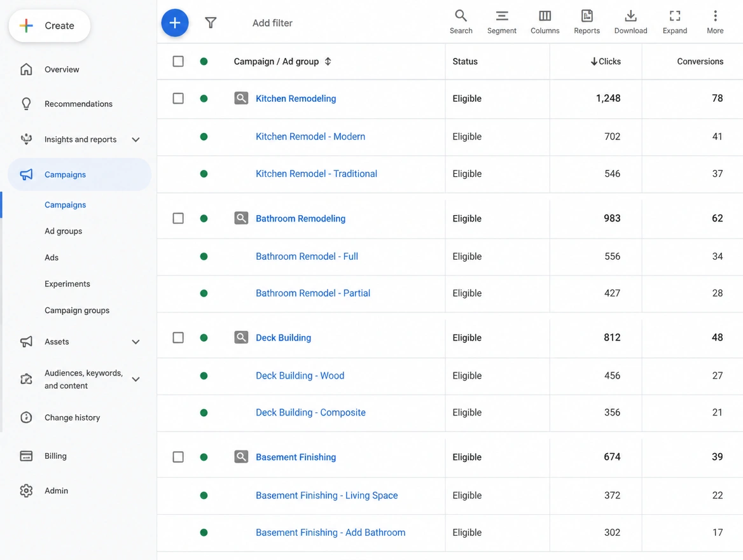Open Recommendations in sidebar

pyautogui.click(x=79, y=104)
